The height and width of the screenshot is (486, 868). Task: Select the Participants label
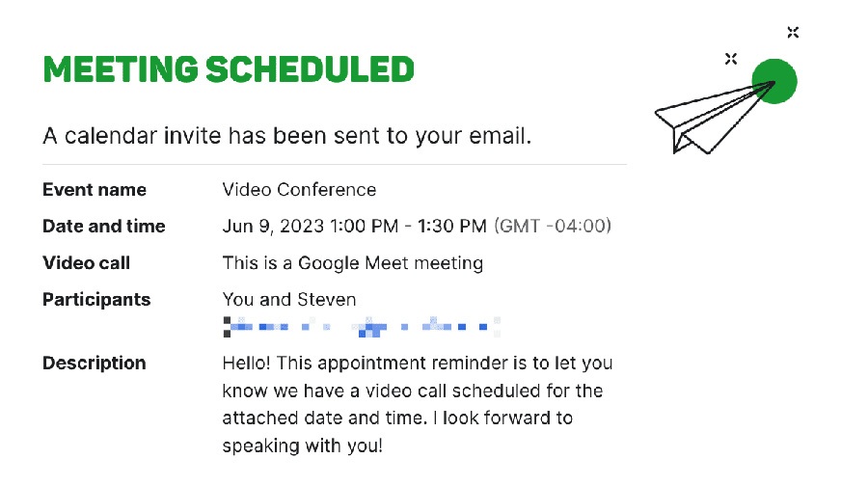pos(96,300)
